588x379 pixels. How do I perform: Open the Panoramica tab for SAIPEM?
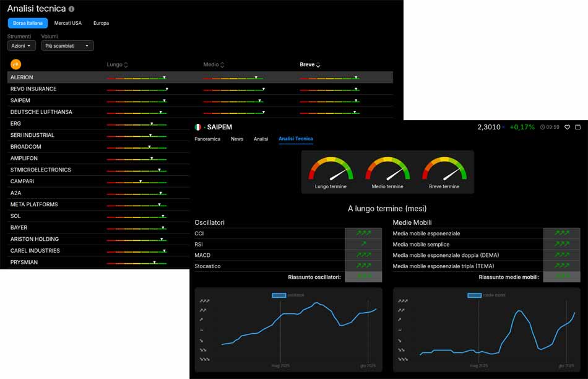point(207,139)
